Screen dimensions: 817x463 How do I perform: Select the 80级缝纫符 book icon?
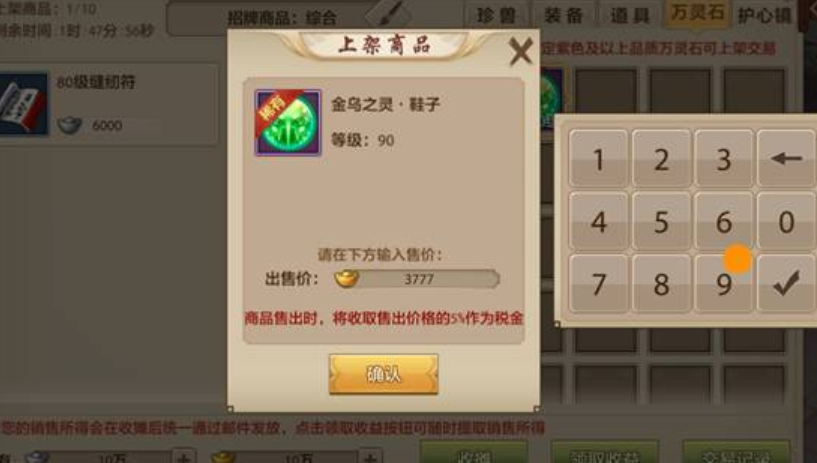23,104
